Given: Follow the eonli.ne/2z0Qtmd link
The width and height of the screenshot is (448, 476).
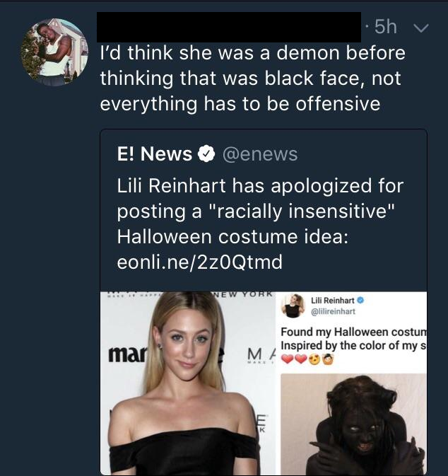Looking at the screenshot, I should (x=199, y=262).
